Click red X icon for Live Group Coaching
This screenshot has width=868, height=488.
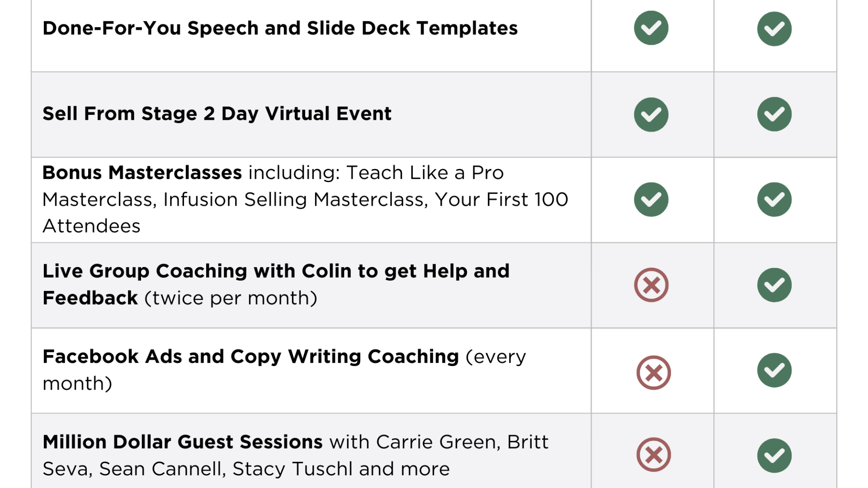click(651, 285)
